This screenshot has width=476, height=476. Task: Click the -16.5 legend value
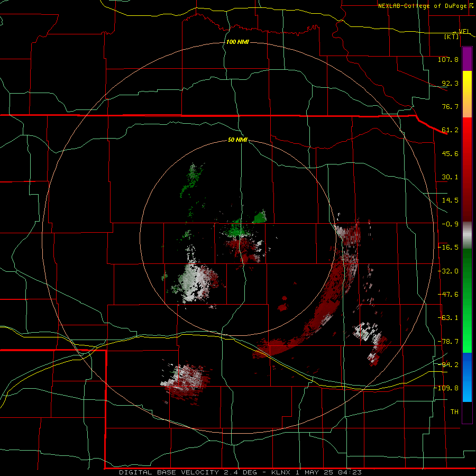pos(448,248)
